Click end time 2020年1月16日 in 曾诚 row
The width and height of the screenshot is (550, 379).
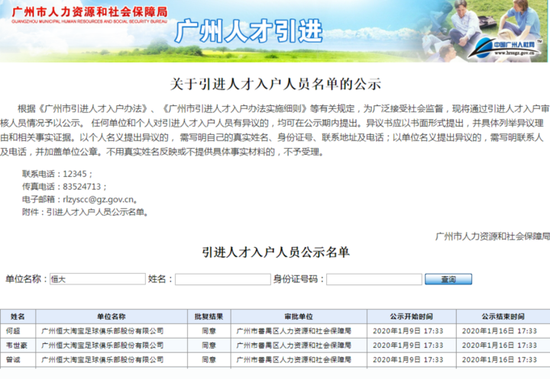pyautogui.click(x=499, y=360)
